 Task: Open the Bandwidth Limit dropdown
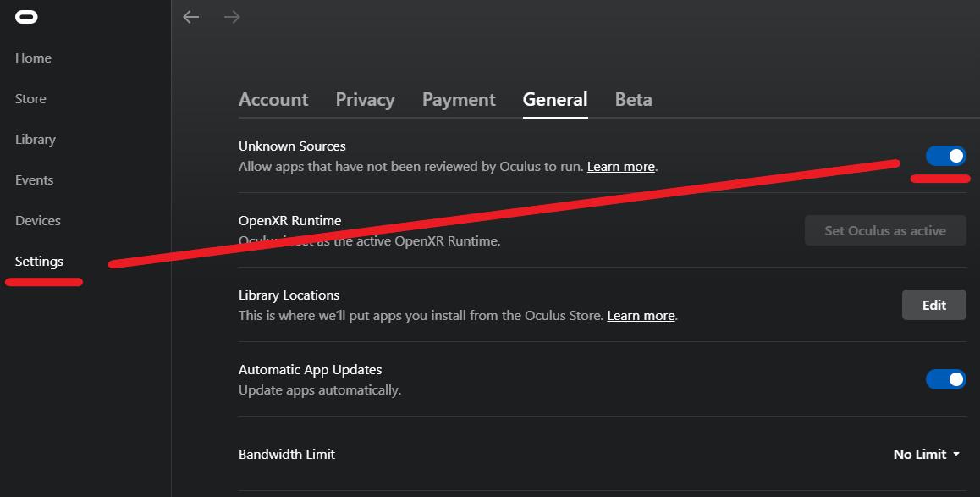coord(927,455)
